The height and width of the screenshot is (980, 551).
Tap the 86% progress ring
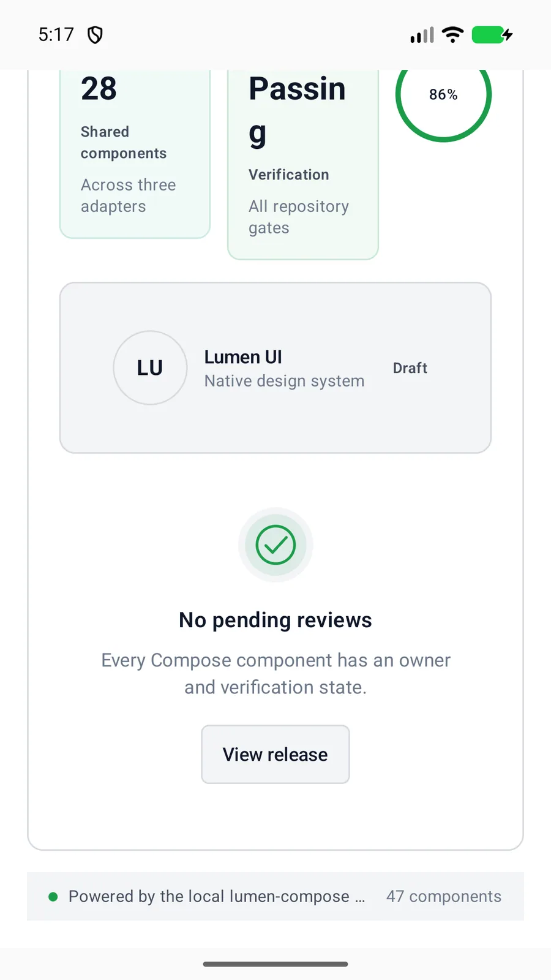click(443, 94)
